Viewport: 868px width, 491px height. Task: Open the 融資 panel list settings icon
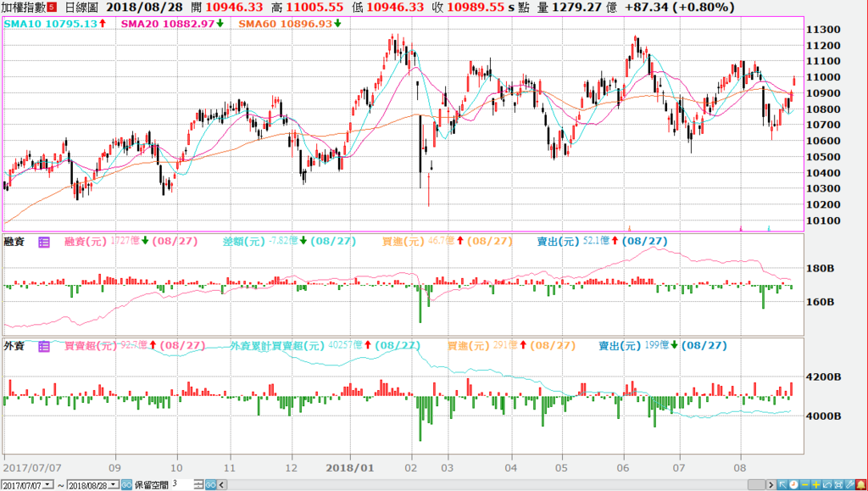click(44, 242)
